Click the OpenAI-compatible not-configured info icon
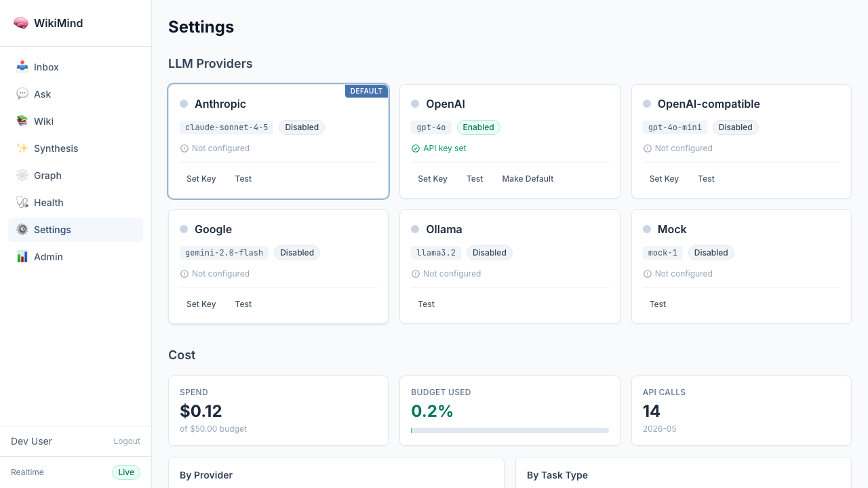Viewport: 868px width, 488px height. point(648,148)
